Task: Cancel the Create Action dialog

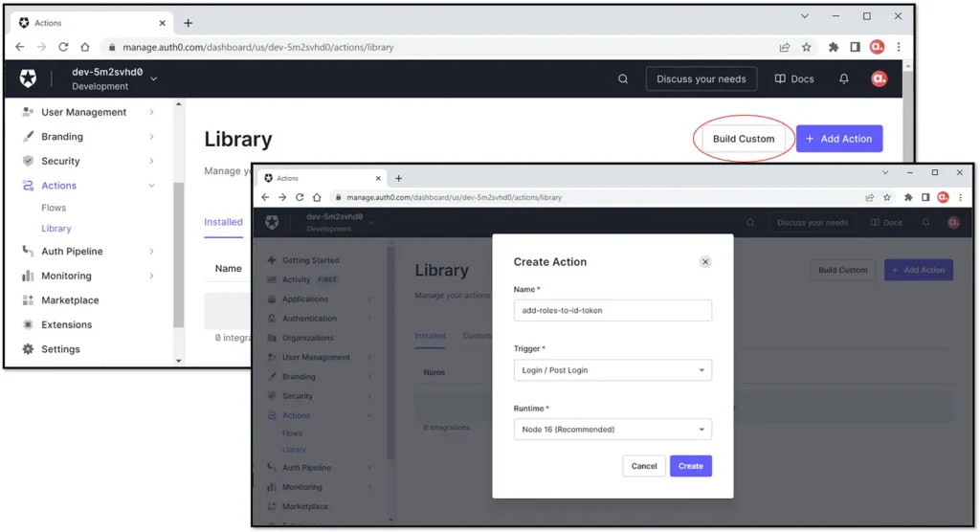Action: (644, 466)
